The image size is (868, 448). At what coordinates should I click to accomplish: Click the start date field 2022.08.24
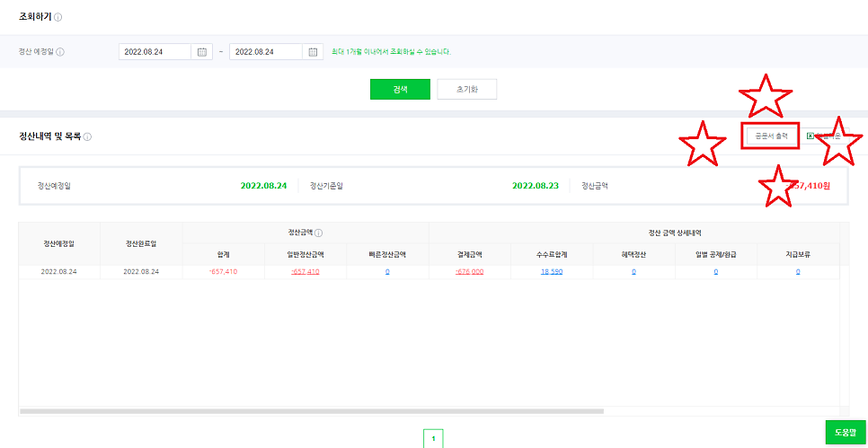[155, 52]
